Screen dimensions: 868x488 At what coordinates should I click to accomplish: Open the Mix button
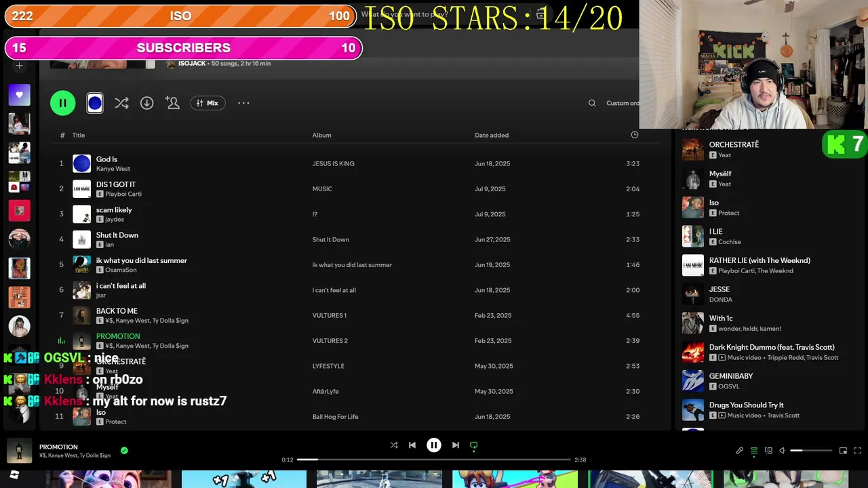click(208, 103)
